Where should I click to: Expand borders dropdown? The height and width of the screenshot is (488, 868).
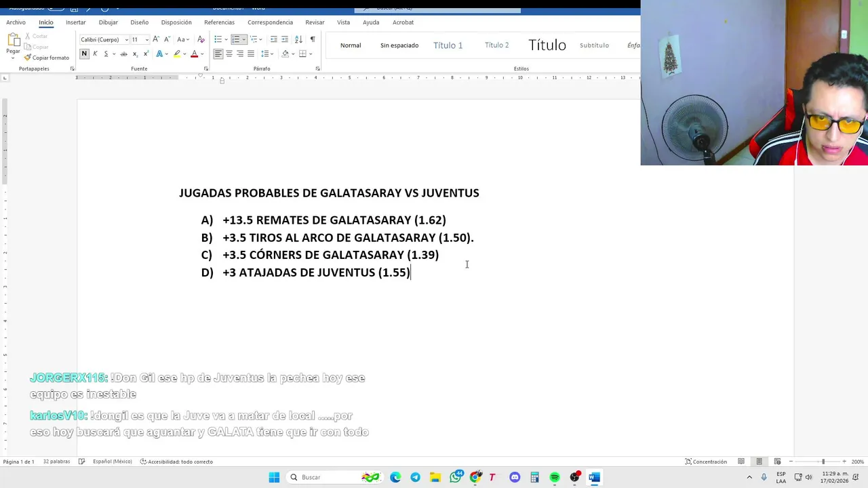[x=311, y=54]
